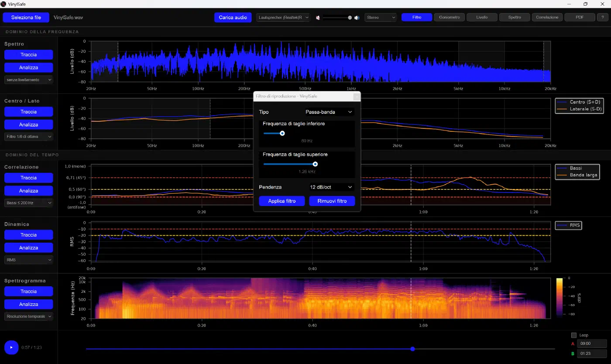This screenshot has width=611, height=364.
Task: Click the green B loop marker label
Action: 573,353
